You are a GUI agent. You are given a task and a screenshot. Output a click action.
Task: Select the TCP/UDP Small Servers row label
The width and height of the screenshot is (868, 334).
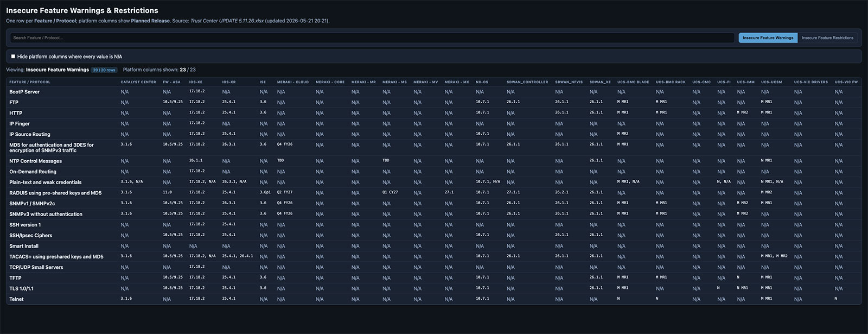36,267
